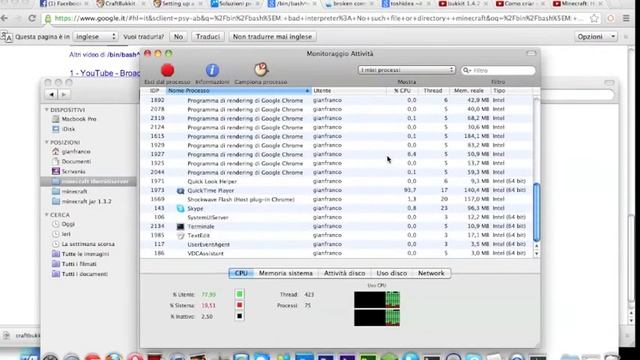Collapse the POSIZIONI section in Finder
The height and width of the screenshot is (360, 640).
pos(47,142)
